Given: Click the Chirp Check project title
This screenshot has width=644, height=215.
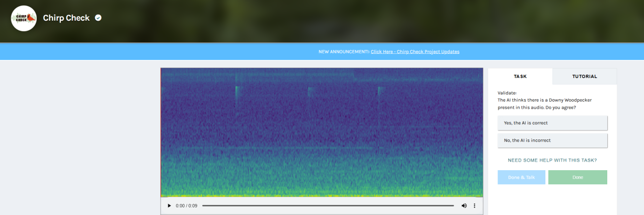Looking at the screenshot, I should pos(66,18).
